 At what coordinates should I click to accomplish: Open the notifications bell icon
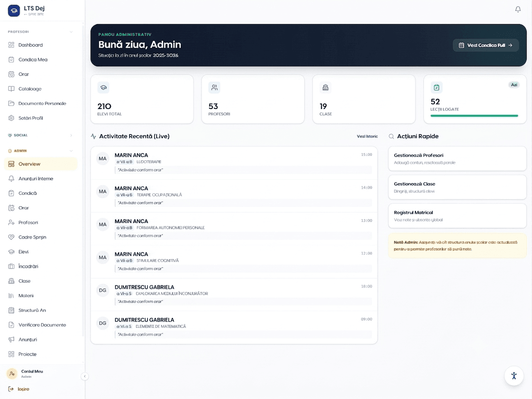tap(518, 9)
